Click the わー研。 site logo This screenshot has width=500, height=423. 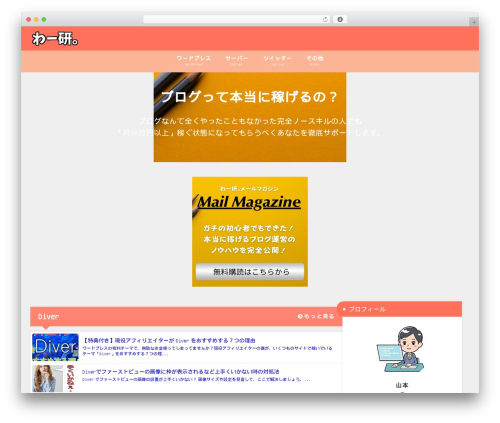(x=55, y=39)
